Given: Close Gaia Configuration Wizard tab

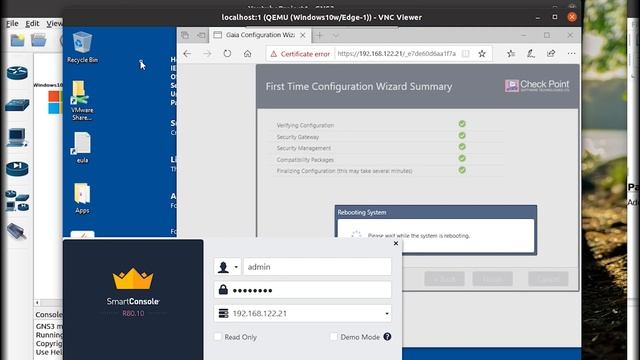Looking at the screenshot, I should [x=303, y=36].
